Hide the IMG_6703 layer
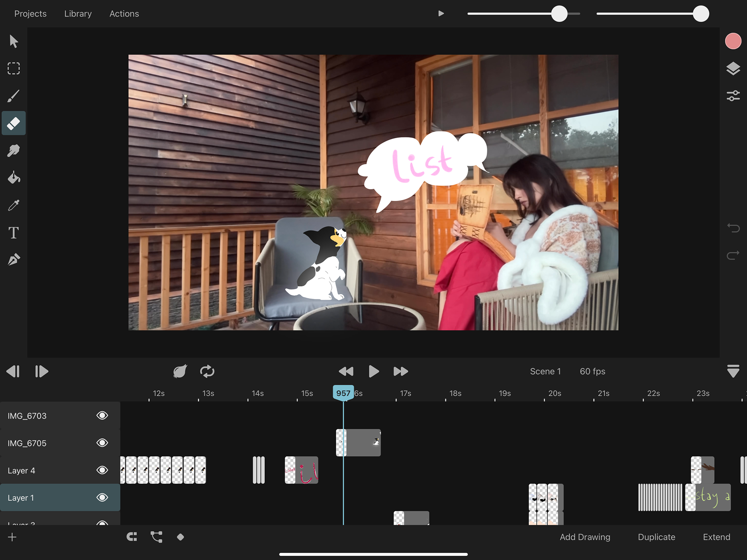This screenshot has height=560, width=747. (x=102, y=416)
